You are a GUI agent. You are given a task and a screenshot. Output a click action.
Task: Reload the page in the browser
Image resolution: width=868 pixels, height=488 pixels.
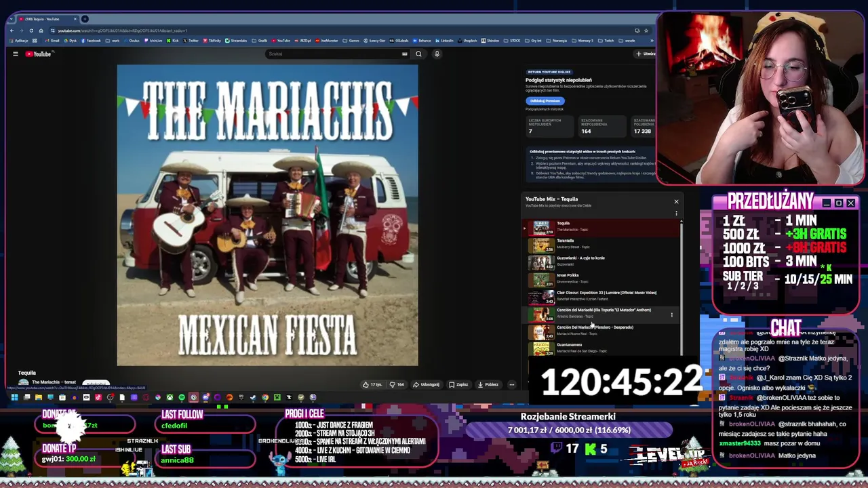pos(31,30)
